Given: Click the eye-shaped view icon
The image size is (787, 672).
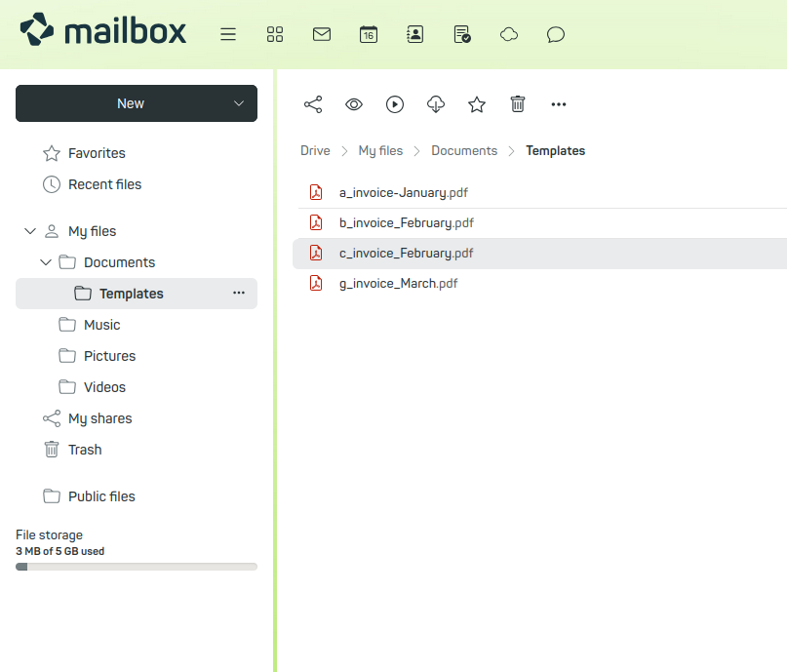Looking at the screenshot, I should (x=354, y=104).
